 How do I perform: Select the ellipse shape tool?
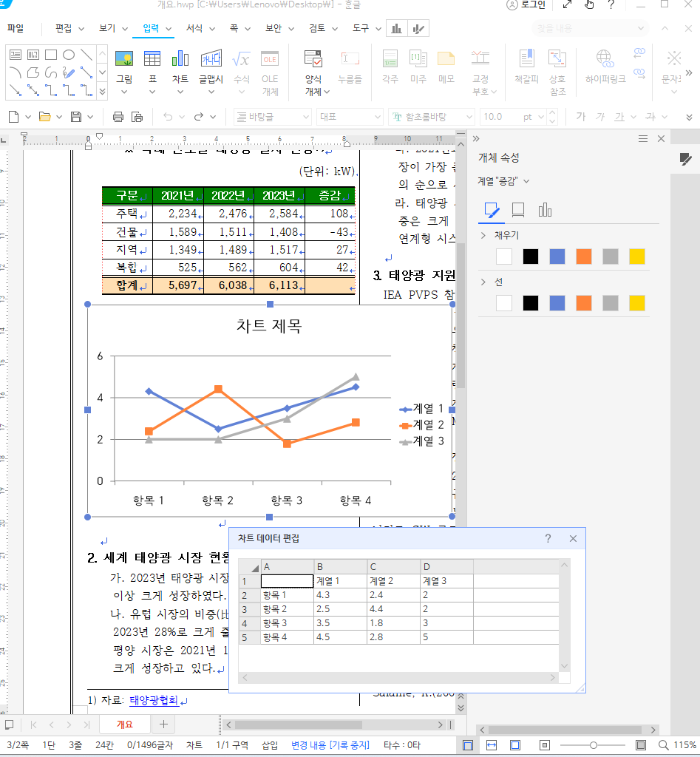[x=69, y=55]
